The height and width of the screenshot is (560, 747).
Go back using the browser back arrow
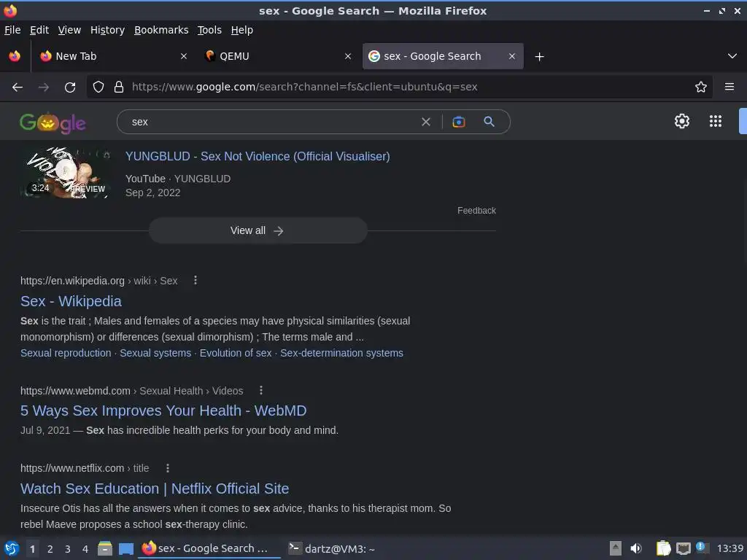click(18, 87)
